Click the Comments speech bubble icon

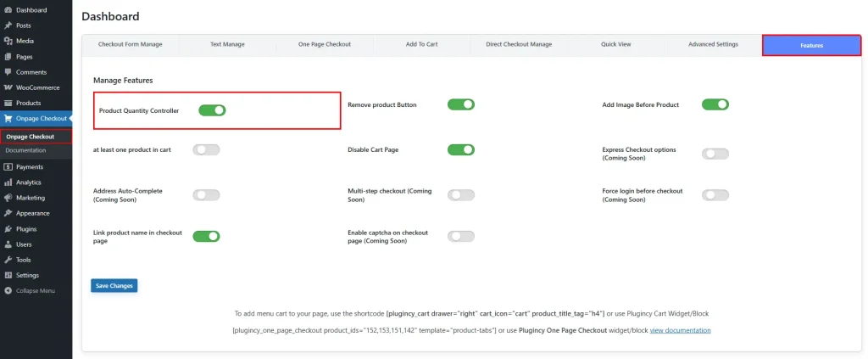(x=8, y=72)
